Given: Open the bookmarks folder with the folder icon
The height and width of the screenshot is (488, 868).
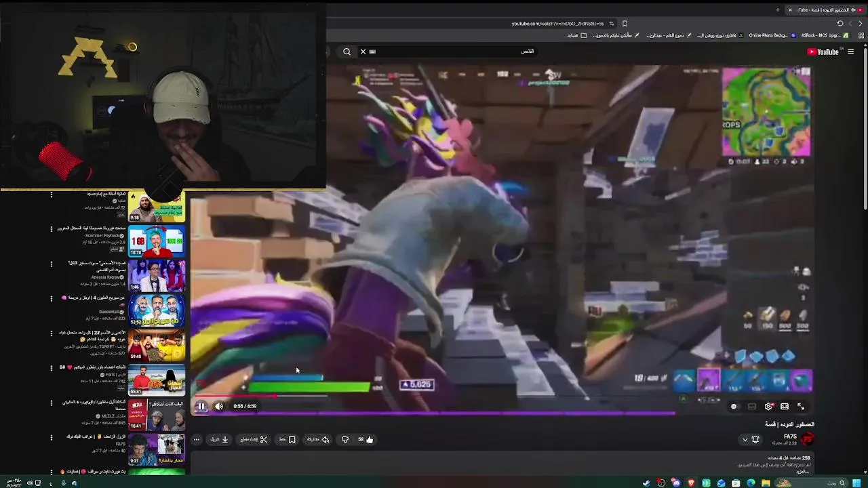Looking at the screenshot, I should pyautogui.click(x=584, y=35).
